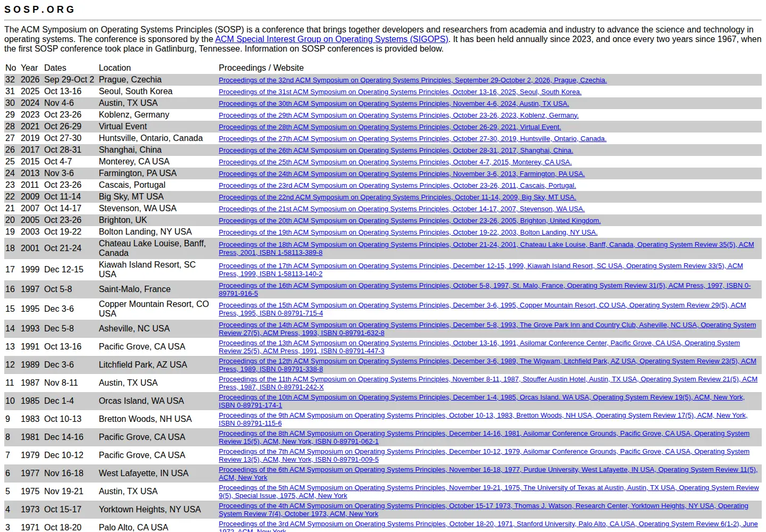
Task: Click the 'Dates' column header
Action: 55,68
